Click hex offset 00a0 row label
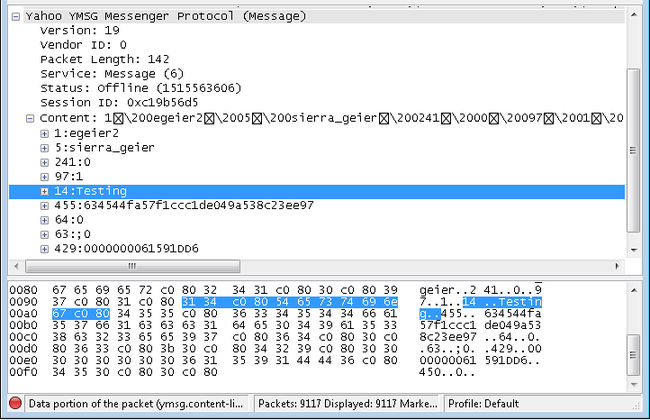 [x=23, y=313]
